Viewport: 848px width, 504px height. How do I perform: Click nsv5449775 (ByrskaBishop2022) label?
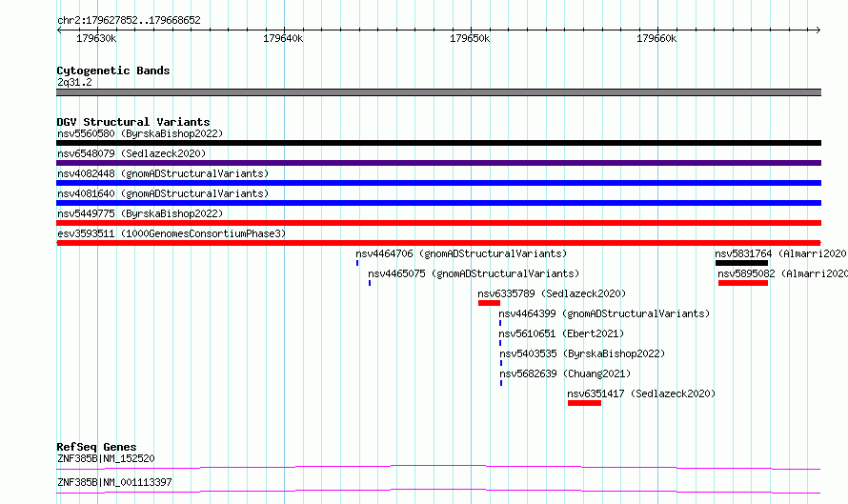(140, 213)
